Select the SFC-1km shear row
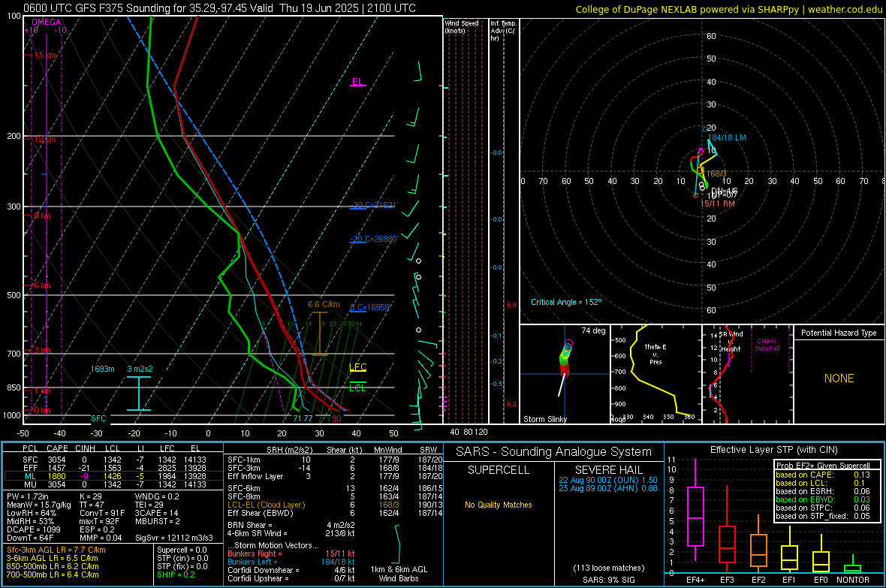 [x=335, y=460]
